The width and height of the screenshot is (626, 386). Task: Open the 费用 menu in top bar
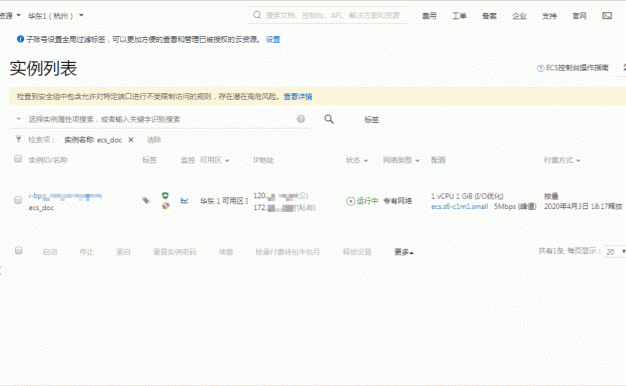(430, 16)
